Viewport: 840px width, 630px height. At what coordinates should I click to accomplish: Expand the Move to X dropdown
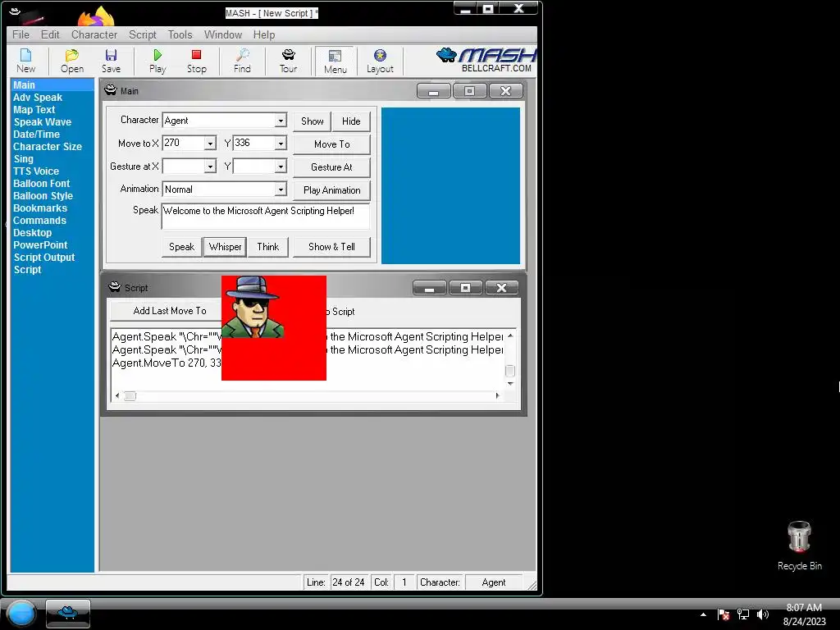(x=210, y=144)
